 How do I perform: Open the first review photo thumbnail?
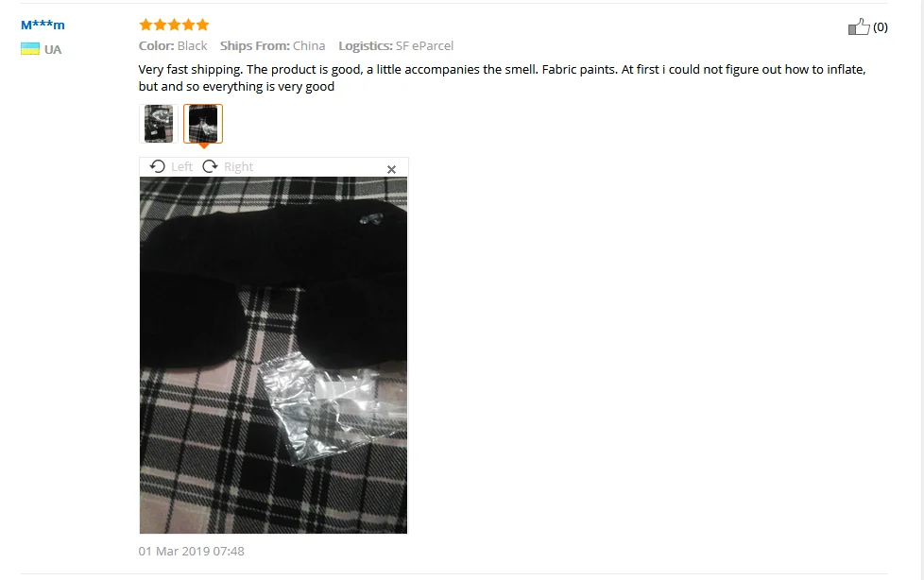click(159, 124)
